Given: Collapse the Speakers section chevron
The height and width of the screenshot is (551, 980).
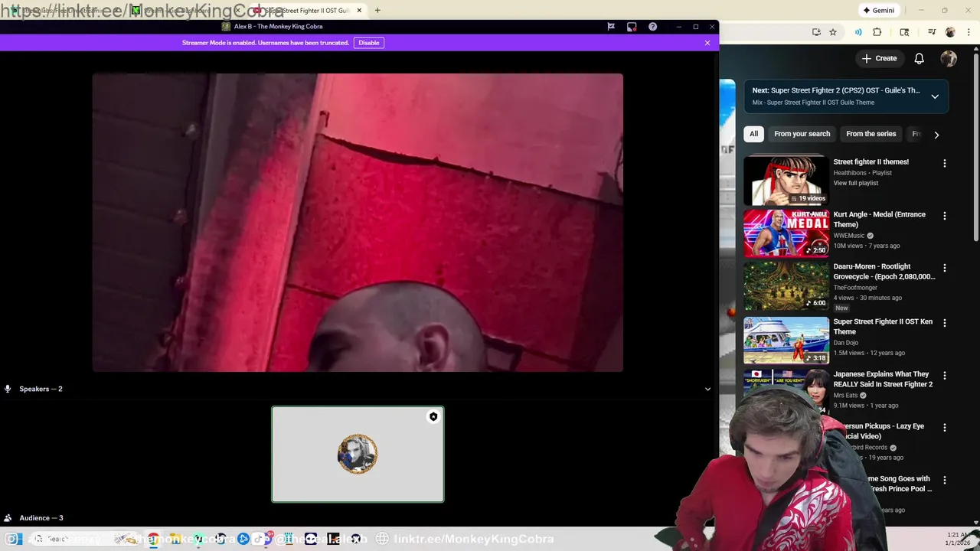Looking at the screenshot, I should [707, 389].
